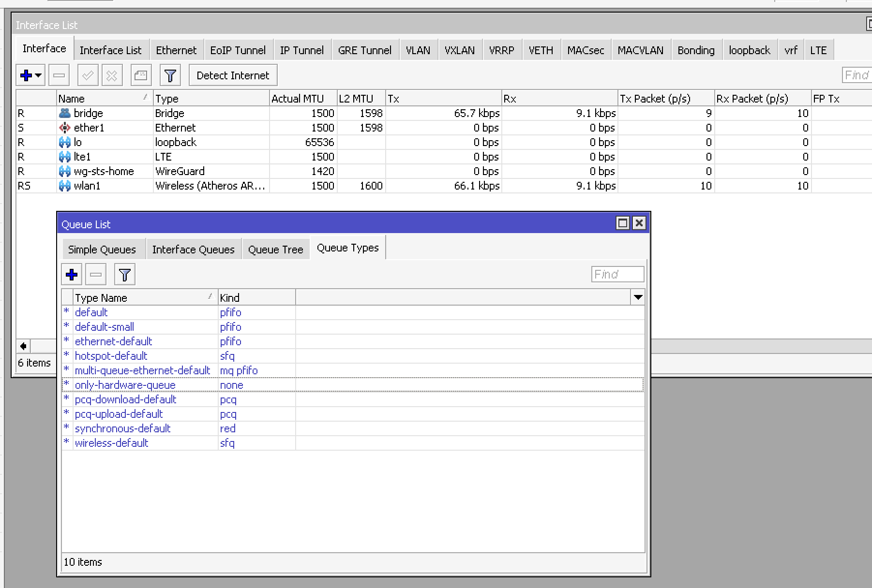Click the Interface List scroll left arrow

[x=23, y=346]
